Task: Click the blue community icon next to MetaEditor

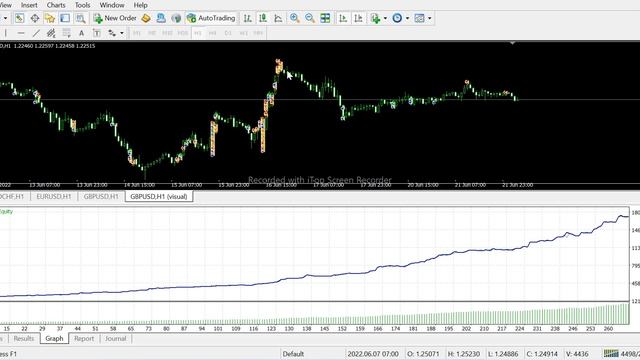Action: point(161,18)
